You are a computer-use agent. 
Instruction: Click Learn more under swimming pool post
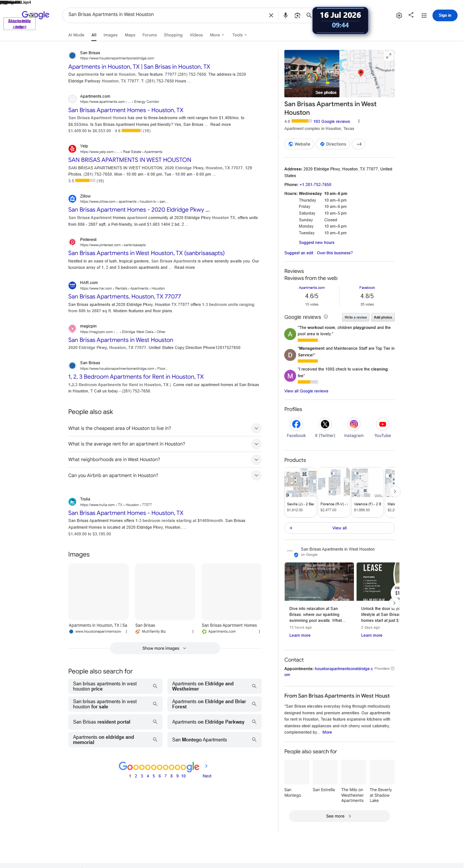coord(300,635)
